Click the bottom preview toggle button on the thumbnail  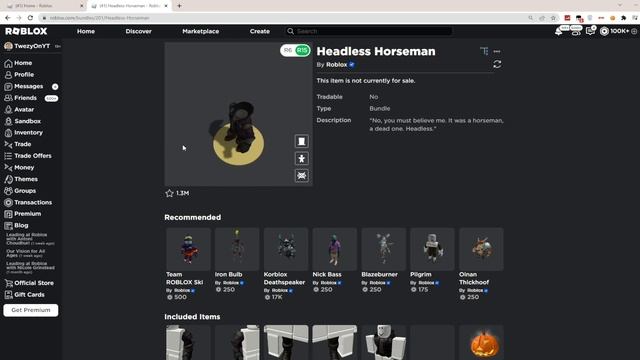click(302, 176)
